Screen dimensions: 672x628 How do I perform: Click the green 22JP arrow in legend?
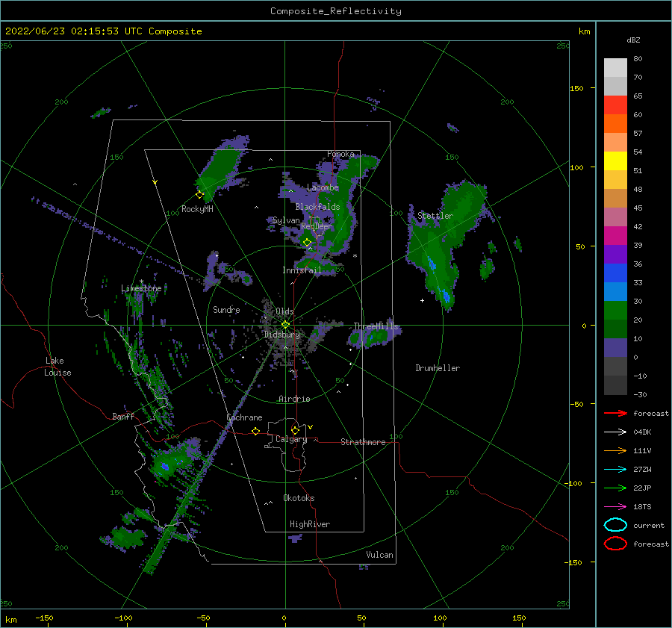pyautogui.click(x=615, y=488)
